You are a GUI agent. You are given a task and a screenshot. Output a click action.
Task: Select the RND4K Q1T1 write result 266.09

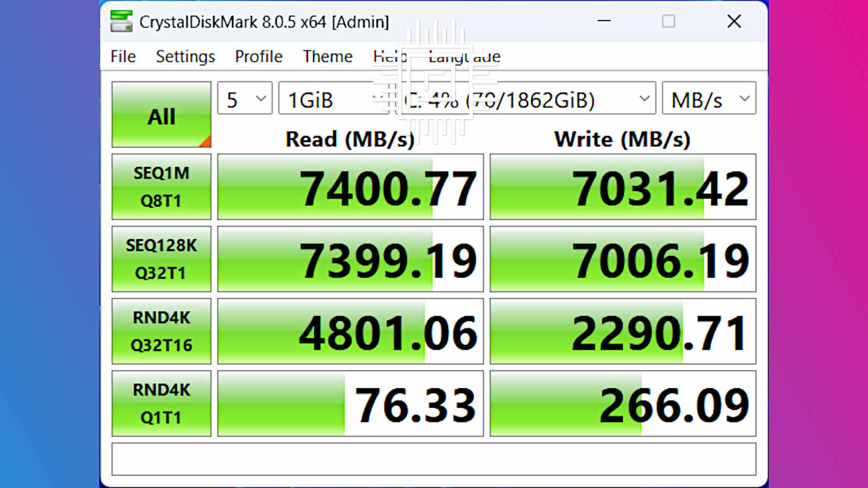(x=622, y=403)
